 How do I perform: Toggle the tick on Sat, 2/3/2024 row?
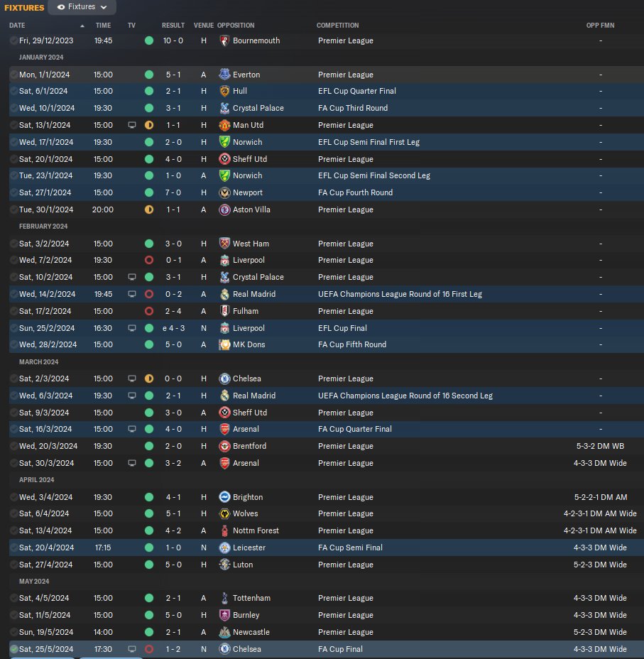point(14,378)
